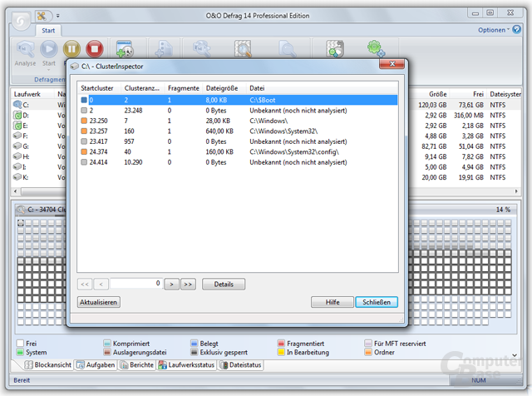Viewport: 532px width, 396px height.
Task: Select drive C: in Laufwerk list
Action: [26, 105]
